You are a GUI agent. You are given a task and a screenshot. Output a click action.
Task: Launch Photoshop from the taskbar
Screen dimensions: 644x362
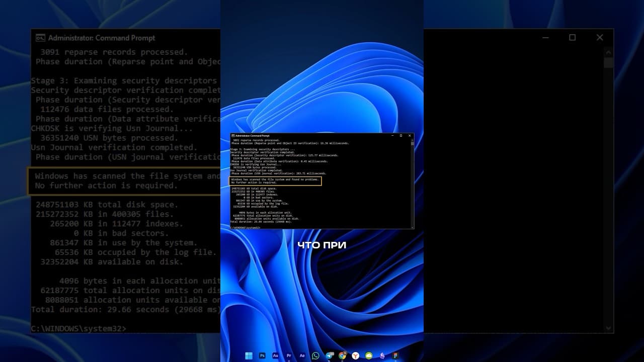262,355
